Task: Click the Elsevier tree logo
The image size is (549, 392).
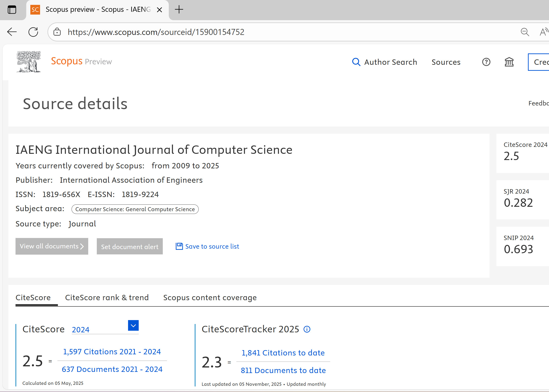Action: [28, 62]
